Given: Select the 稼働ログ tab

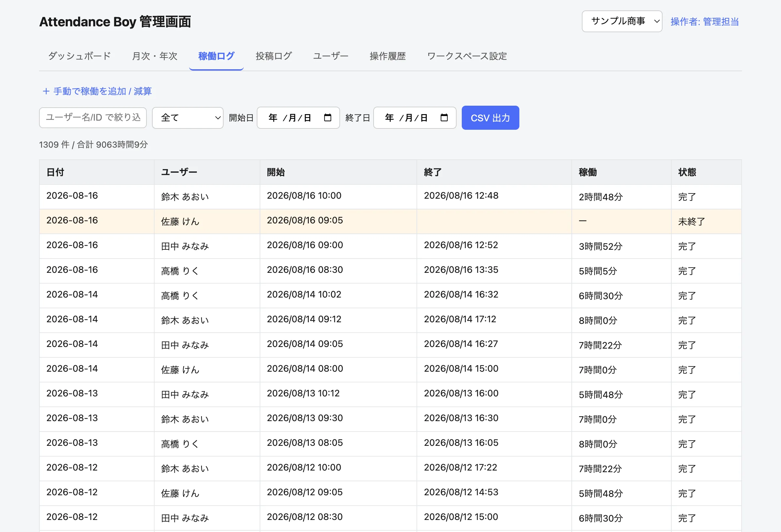Looking at the screenshot, I should (x=216, y=56).
